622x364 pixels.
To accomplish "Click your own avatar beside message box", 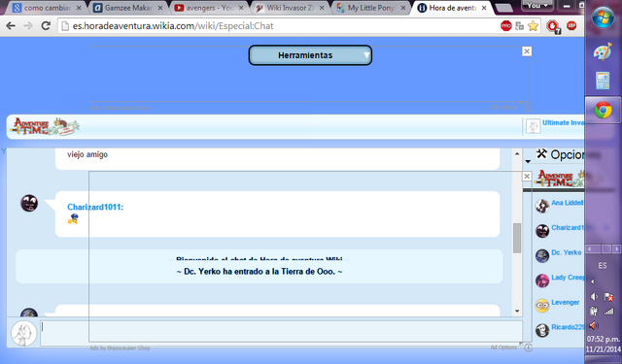I will [23, 333].
